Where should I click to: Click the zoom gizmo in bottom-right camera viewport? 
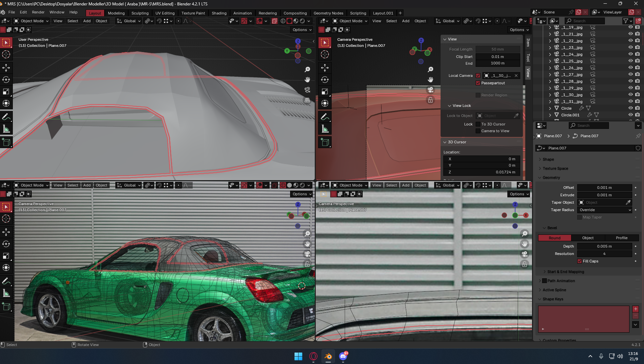click(x=525, y=234)
